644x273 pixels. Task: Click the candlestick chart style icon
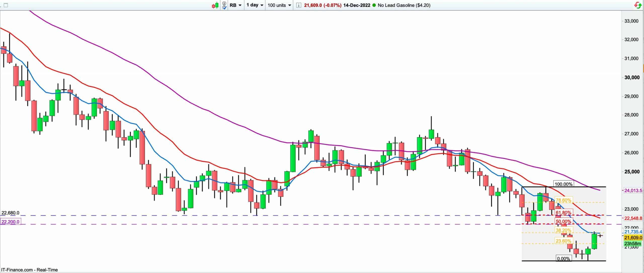pos(215,5)
